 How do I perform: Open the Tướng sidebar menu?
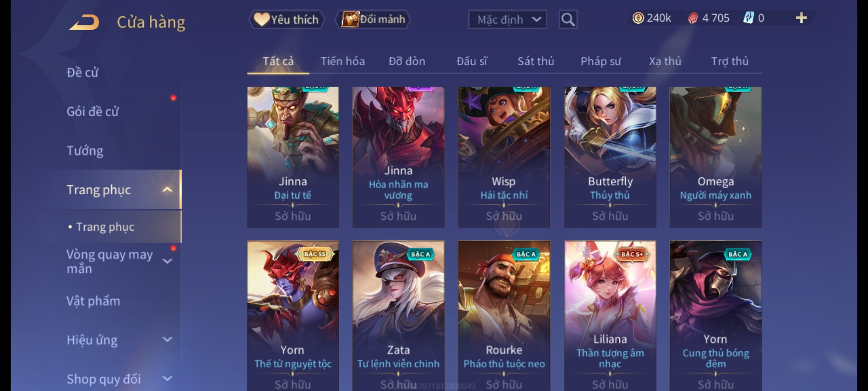[x=85, y=151]
